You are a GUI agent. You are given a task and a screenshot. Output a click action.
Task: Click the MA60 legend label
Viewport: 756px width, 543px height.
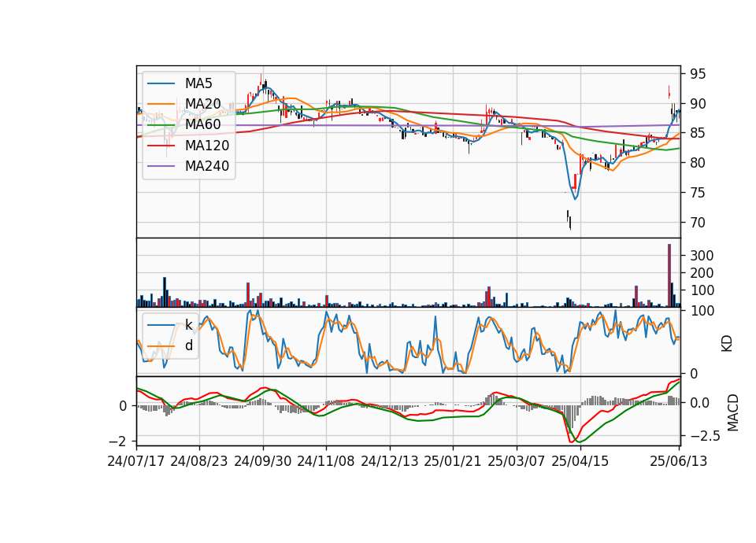tap(202, 125)
